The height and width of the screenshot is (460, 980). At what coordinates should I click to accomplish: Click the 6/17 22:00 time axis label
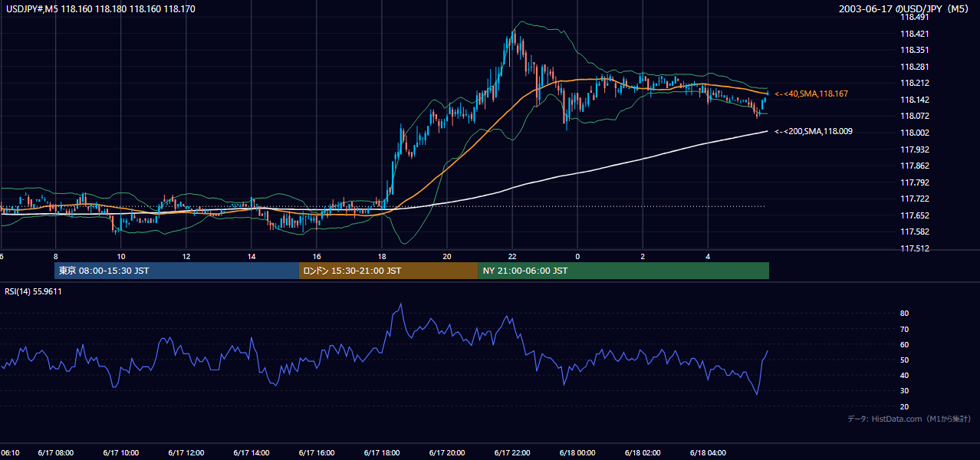512,452
